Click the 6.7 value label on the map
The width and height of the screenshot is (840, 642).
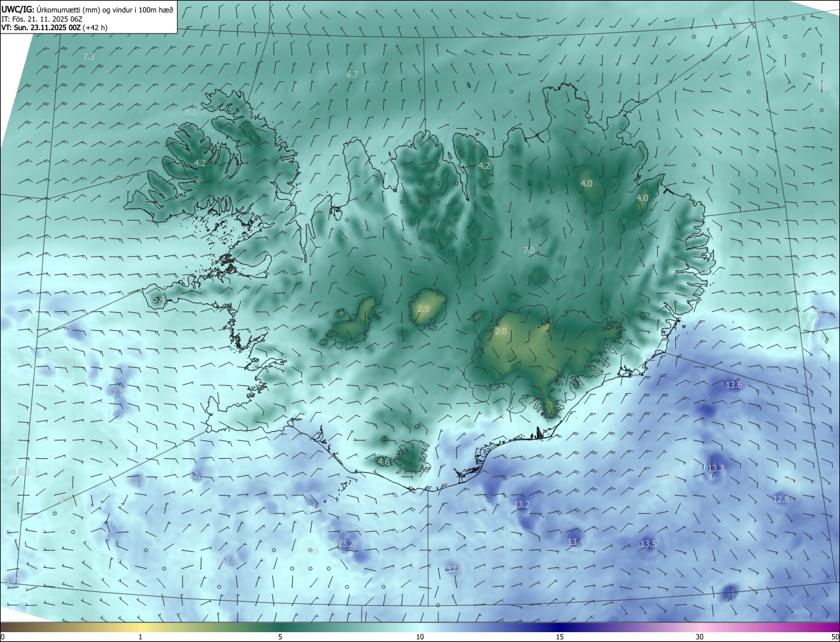[x=352, y=75]
